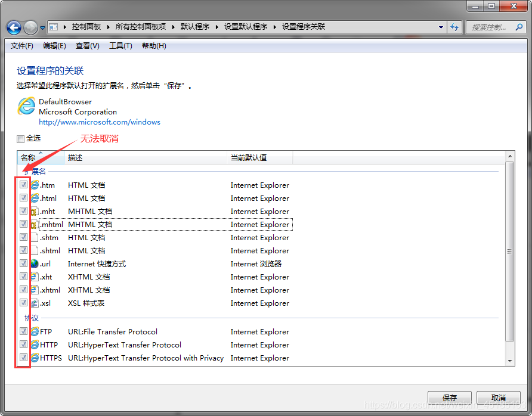Open the 工具(T) menu

coord(120,46)
